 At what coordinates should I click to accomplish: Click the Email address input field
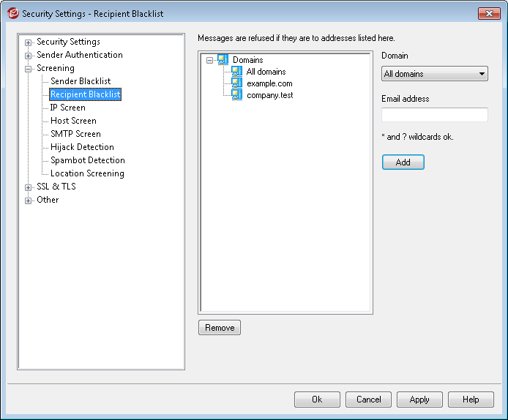(x=435, y=115)
